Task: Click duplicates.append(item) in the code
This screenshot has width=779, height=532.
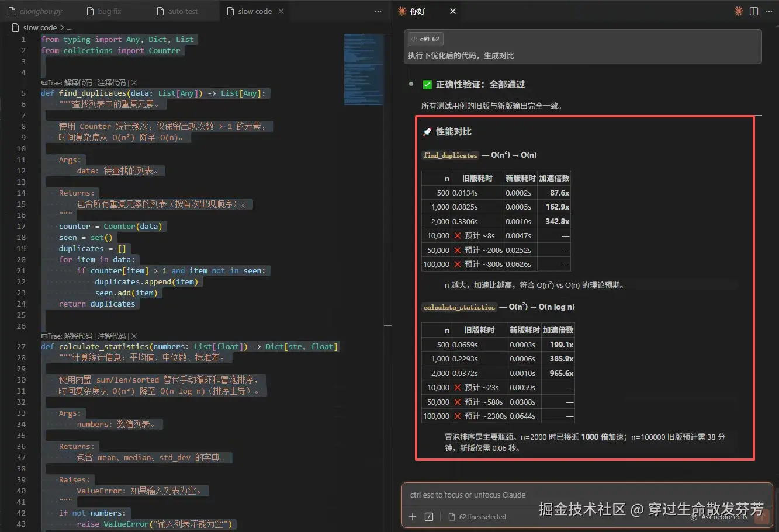Action: (147, 282)
